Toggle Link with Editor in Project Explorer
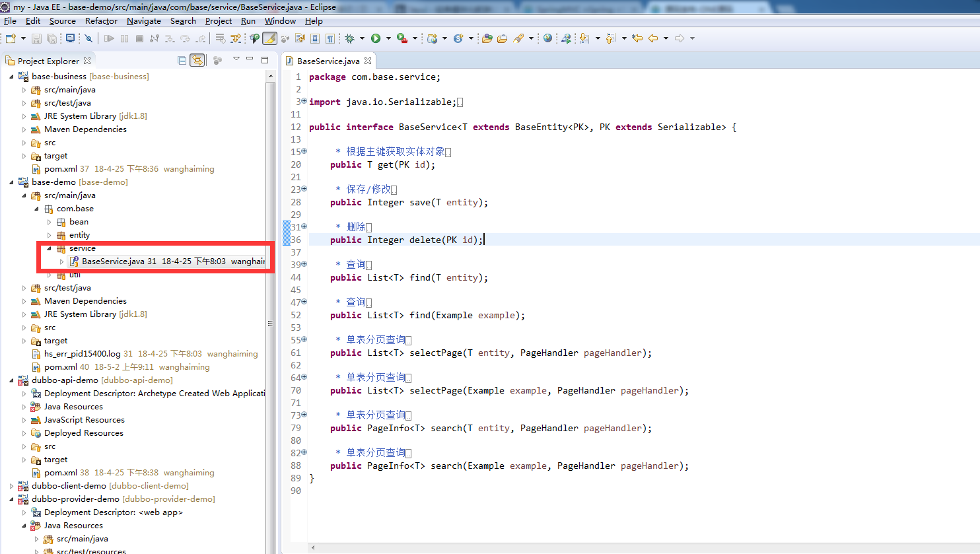This screenshot has height=554, width=980. point(197,61)
